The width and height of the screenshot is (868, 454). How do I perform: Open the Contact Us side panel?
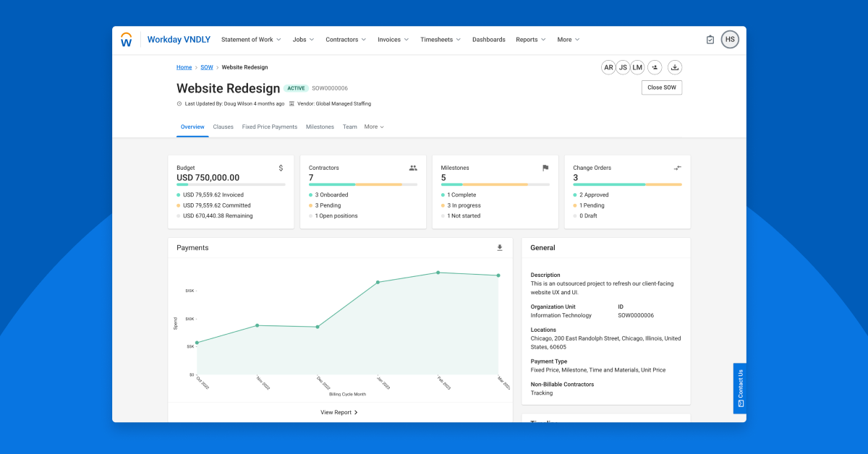coord(739,388)
